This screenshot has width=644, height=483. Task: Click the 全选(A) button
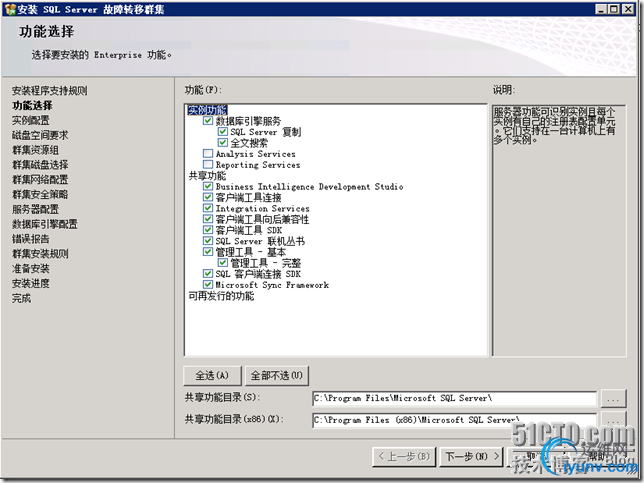coord(212,376)
